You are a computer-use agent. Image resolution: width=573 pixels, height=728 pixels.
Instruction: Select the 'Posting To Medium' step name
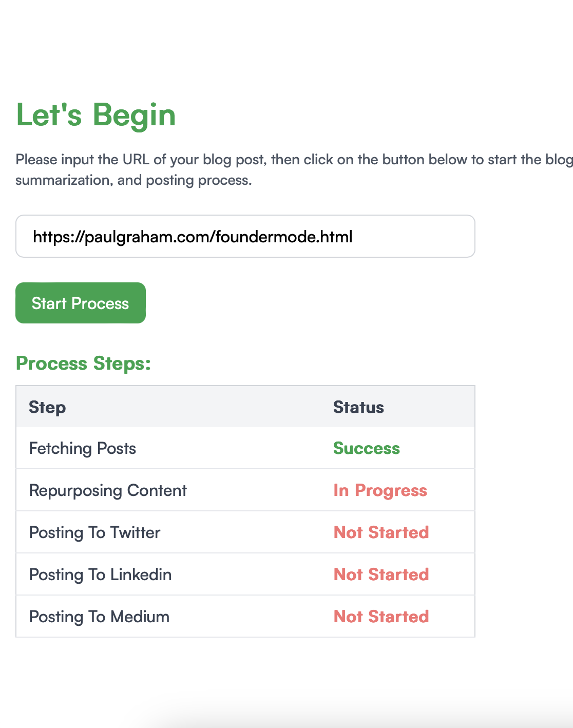pos(99,617)
